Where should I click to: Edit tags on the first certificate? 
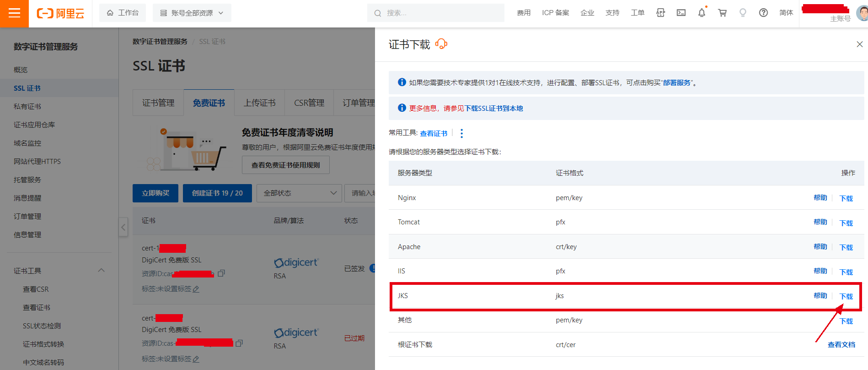pos(196,289)
